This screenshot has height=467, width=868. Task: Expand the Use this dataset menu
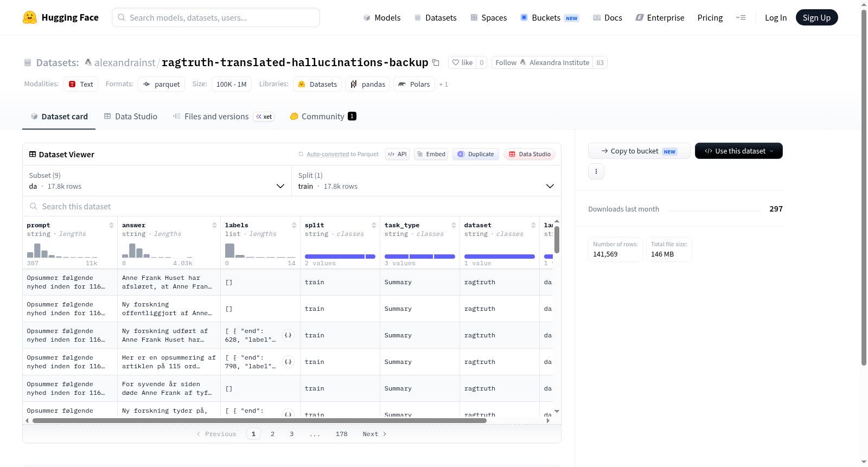pos(738,151)
